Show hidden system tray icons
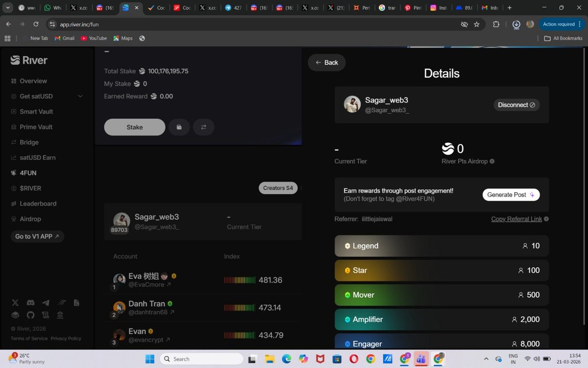 pos(486,359)
